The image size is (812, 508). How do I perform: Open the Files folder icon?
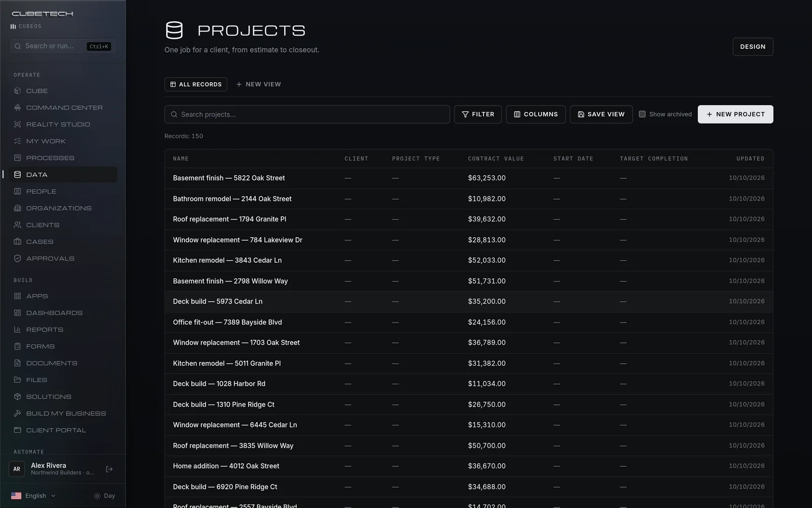pos(17,380)
